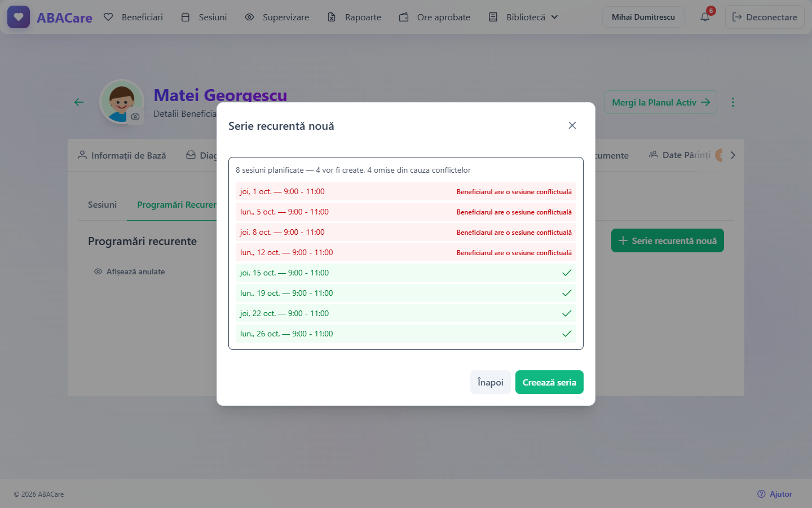Click checkmark on joi, 15 oct. row
The image size is (812, 508).
pyautogui.click(x=567, y=273)
